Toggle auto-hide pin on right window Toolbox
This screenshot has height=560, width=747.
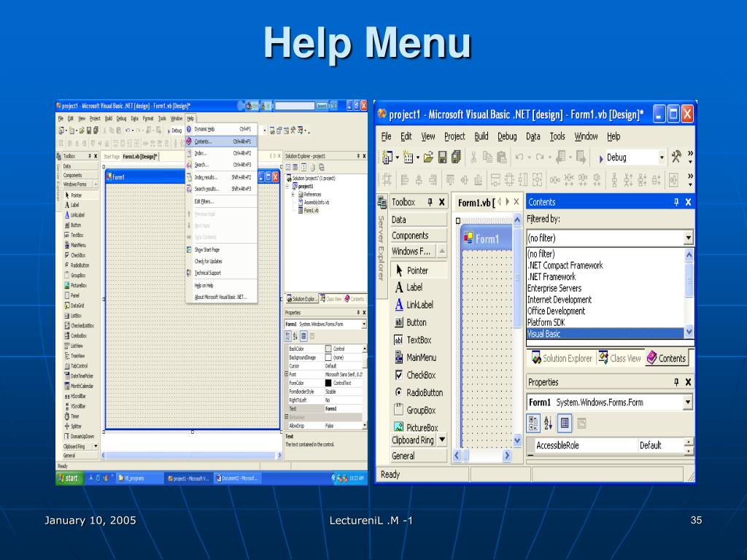pyautogui.click(x=430, y=202)
